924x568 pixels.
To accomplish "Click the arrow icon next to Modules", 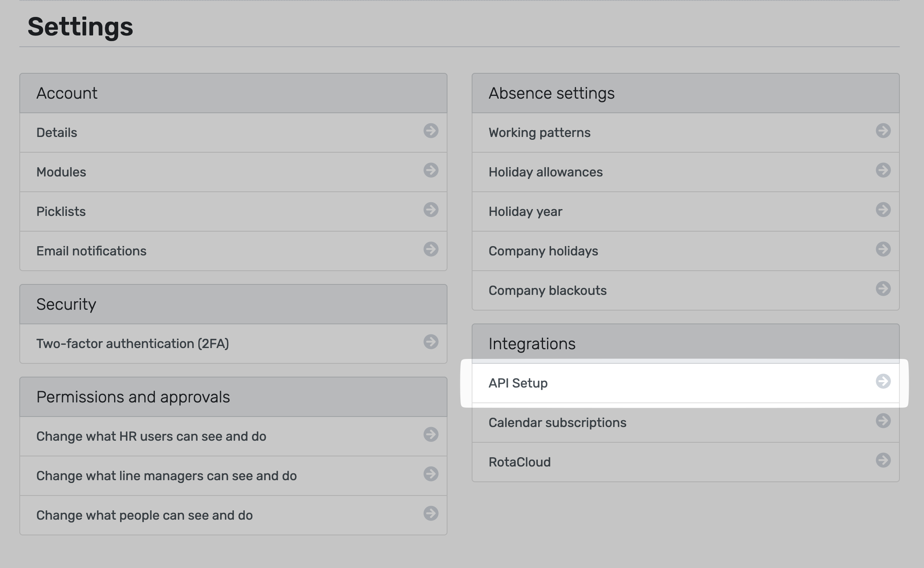I will pos(431,170).
